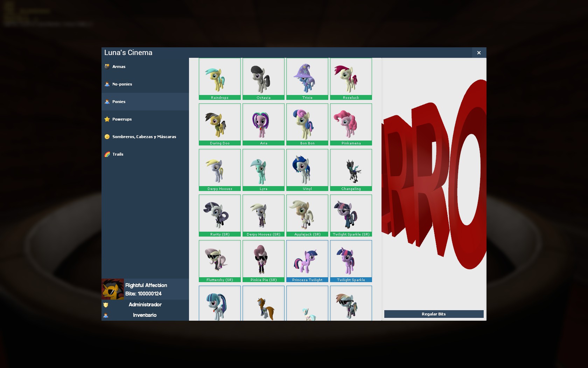This screenshot has width=588, height=368.
Task: Open the Administrador panel
Action: 145,305
